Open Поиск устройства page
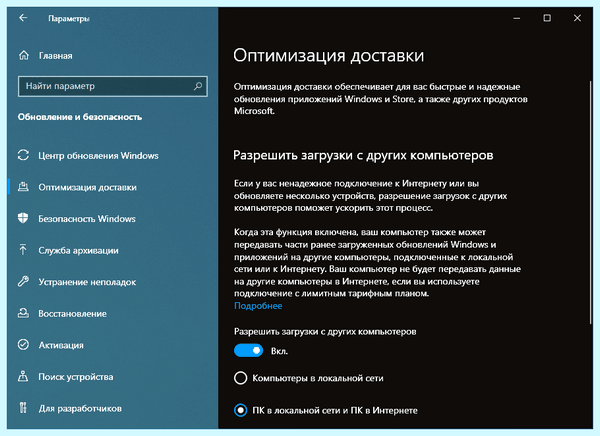The height and width of the screenshot is (436, 600). (76, 377)
